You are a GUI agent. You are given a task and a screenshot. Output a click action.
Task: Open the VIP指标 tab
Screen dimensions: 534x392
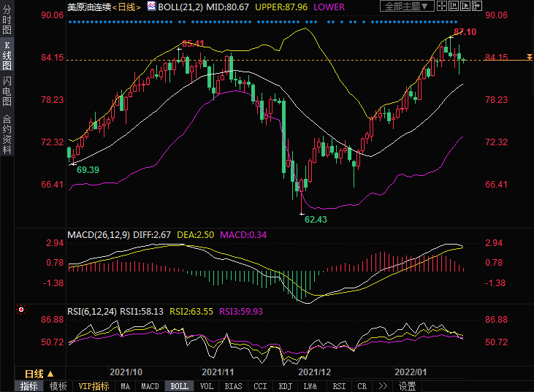click(x=94, y=386)
